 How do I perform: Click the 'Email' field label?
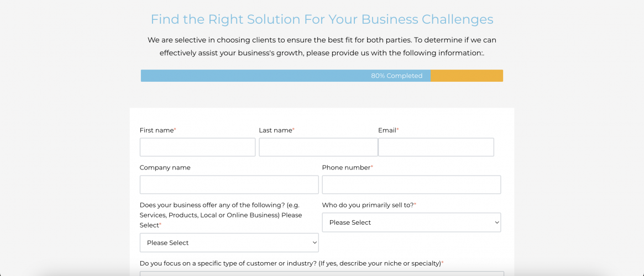pyautogui.click(x=387, y=130)
